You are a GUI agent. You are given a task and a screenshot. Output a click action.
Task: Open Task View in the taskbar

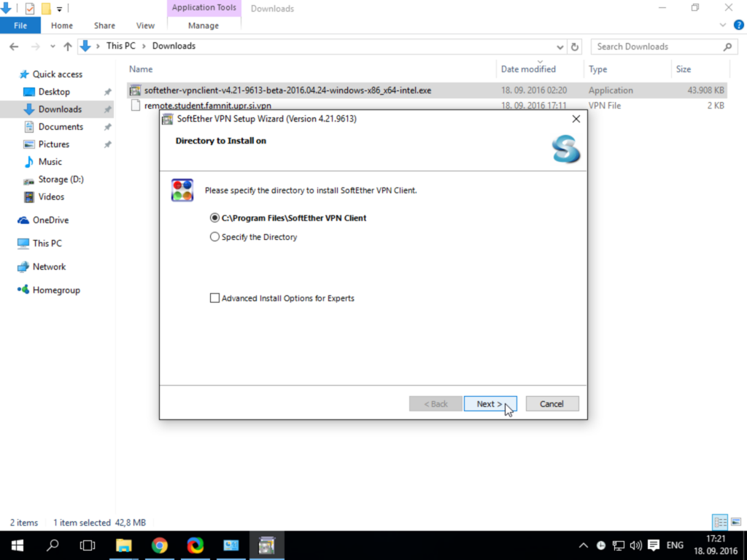coord(88,545)
